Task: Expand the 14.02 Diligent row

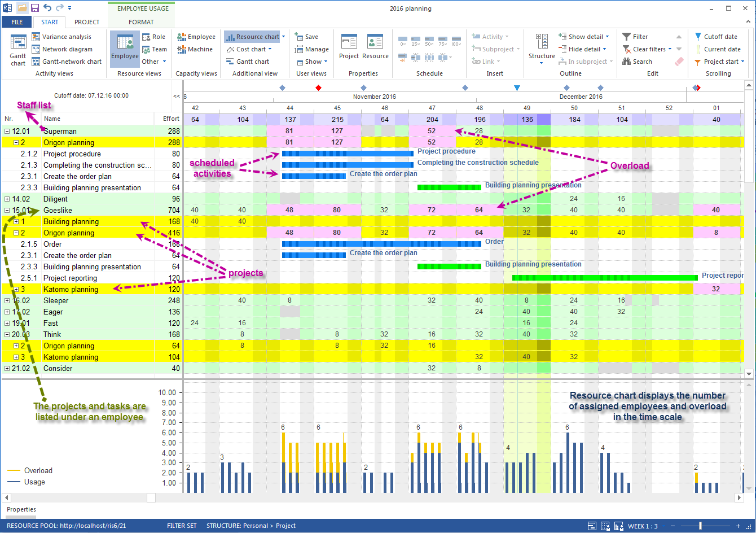Action: coord(7,199)
